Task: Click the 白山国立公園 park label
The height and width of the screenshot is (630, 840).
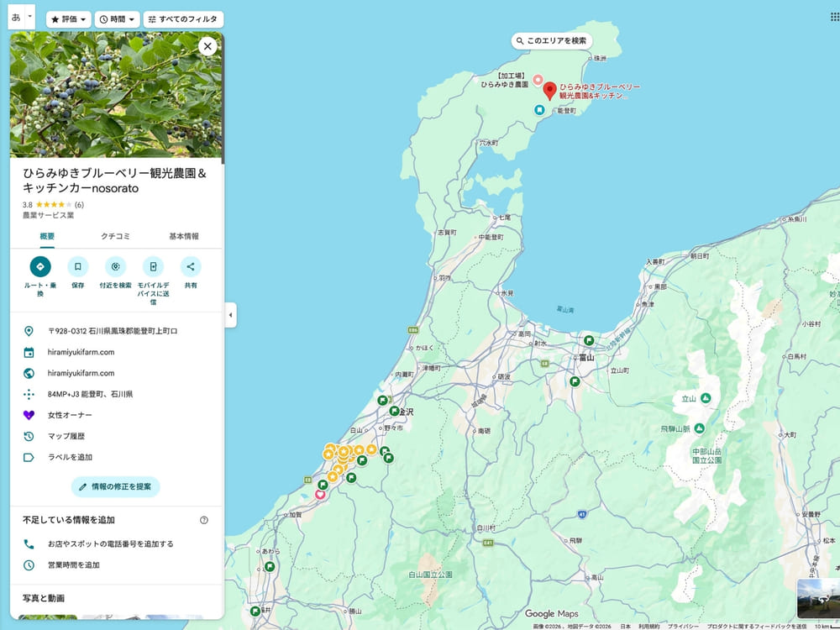Action: coord(430,575)
